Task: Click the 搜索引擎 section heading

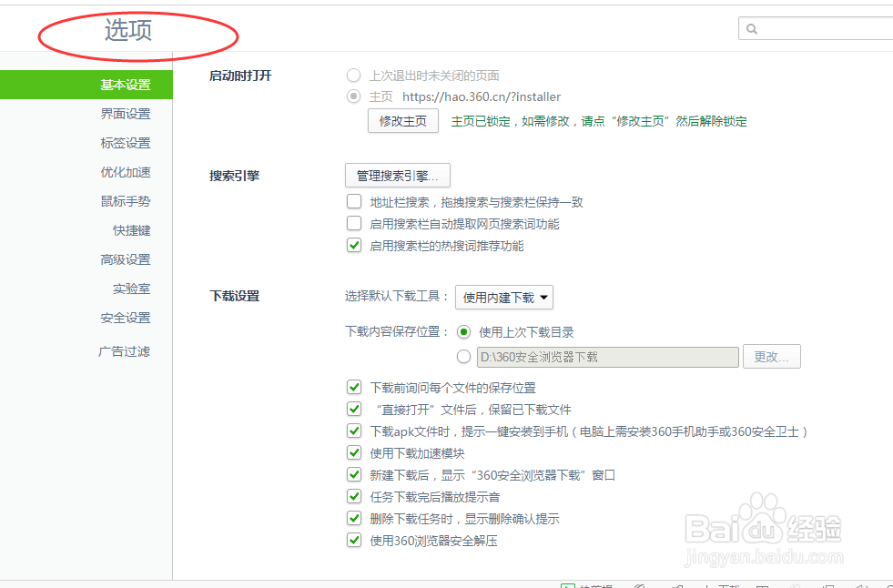Action: click(x=234, y=176)
